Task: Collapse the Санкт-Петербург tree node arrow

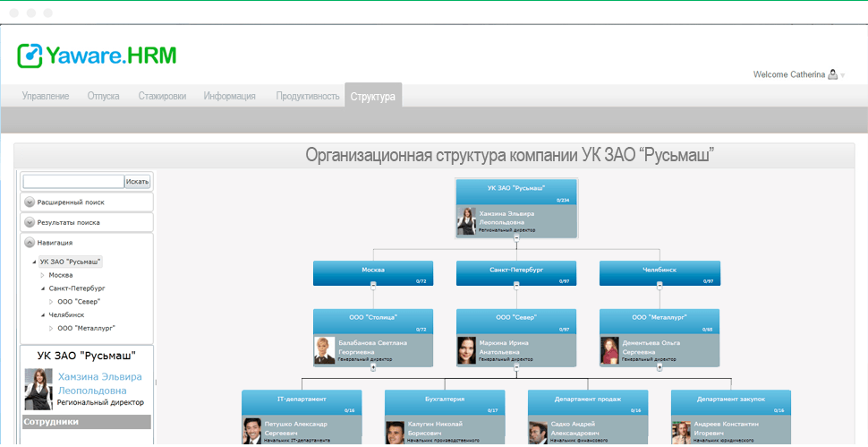Action: [43, 288]
